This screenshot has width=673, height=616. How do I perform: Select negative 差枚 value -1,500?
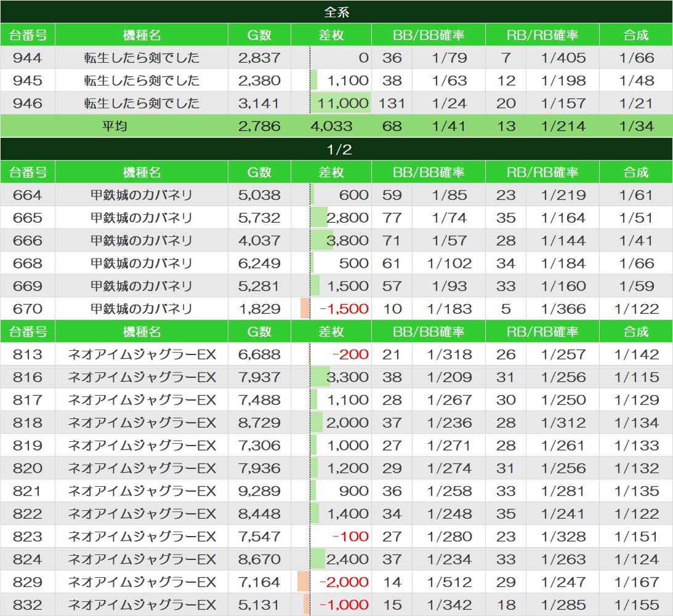pyautogui.click(x=331, y=308)
